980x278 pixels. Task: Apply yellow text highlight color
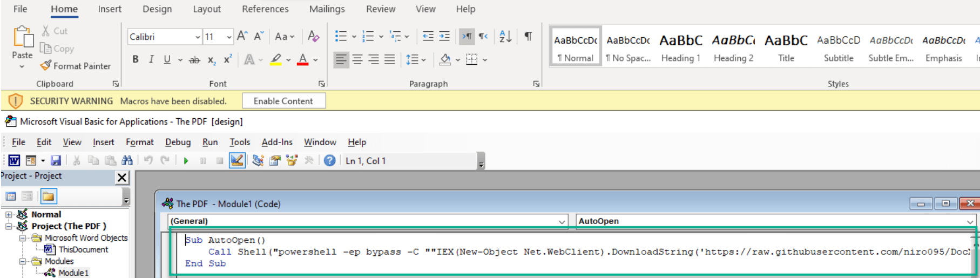coord(276,59)
